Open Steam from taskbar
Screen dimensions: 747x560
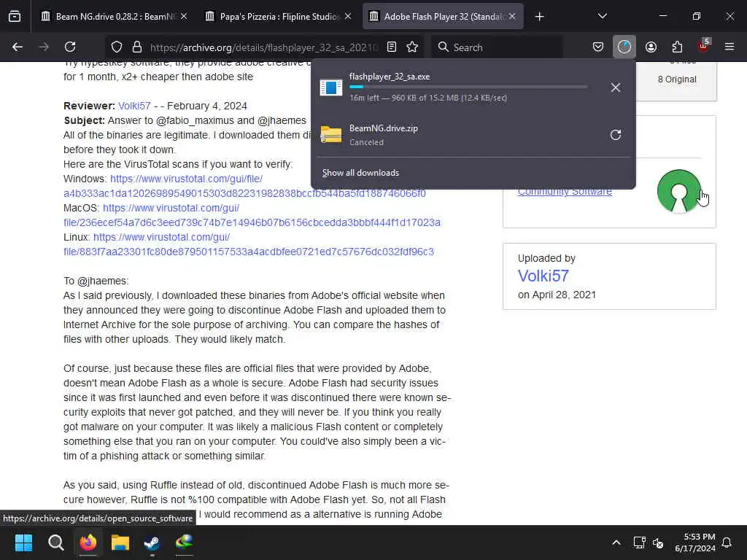click(x=152, y=542)
